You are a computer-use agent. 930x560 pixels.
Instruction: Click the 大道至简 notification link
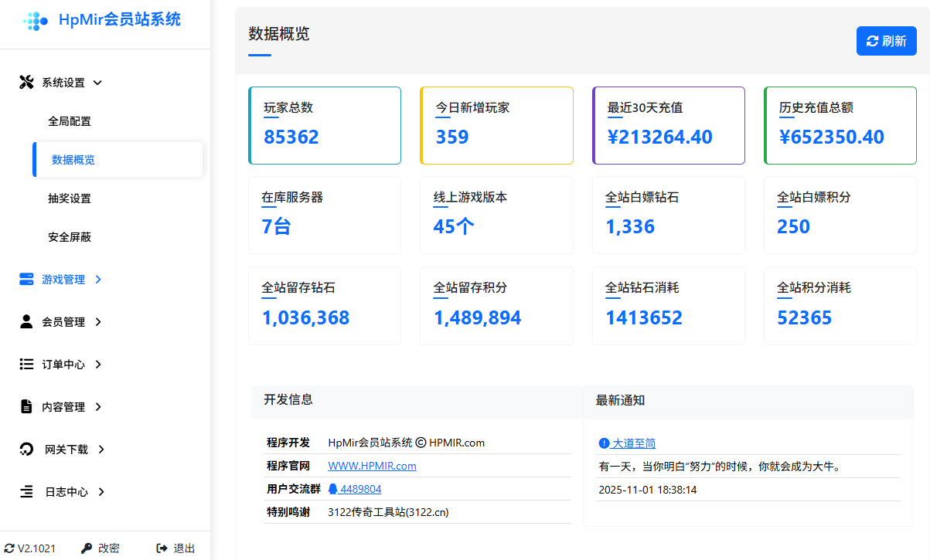pyautogui.click(x=633, y=443)
